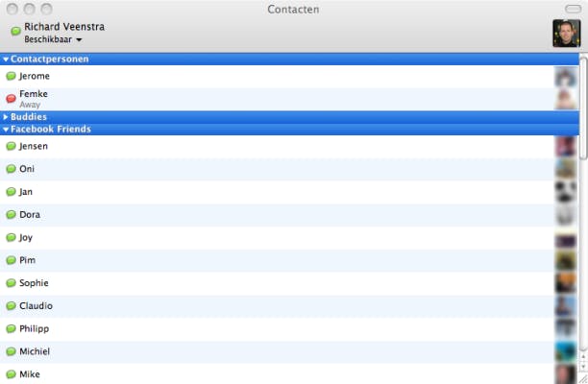Click Femke's red away status icon
Screen dimensions: 588x384
click(11, 99)
